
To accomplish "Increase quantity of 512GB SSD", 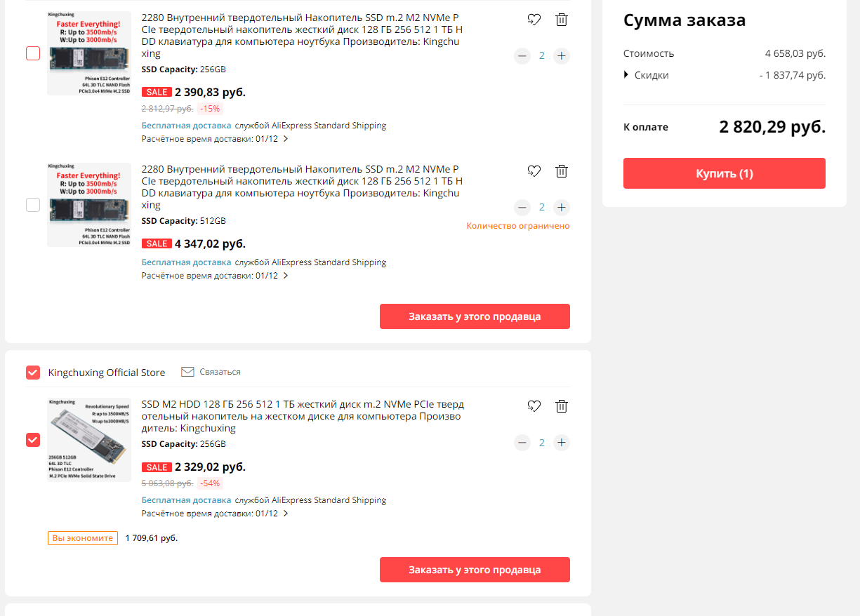I will pyautogui.click(x=561, y=207).
